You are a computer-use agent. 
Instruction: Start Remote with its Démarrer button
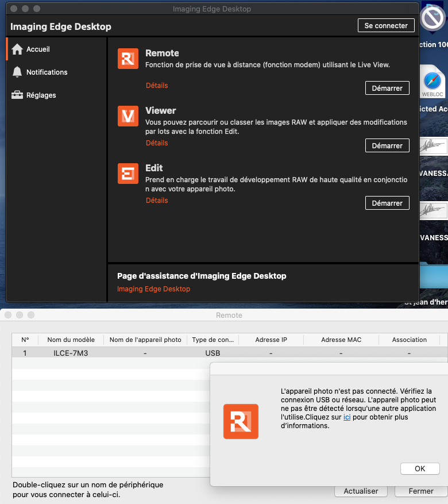coord(387,88)
